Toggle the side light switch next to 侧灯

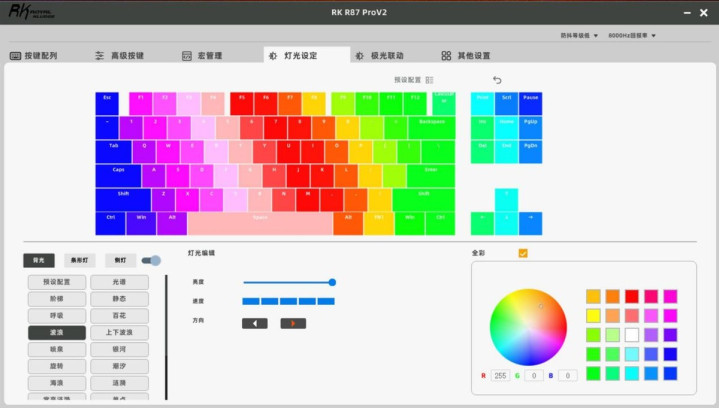(151, 260)
